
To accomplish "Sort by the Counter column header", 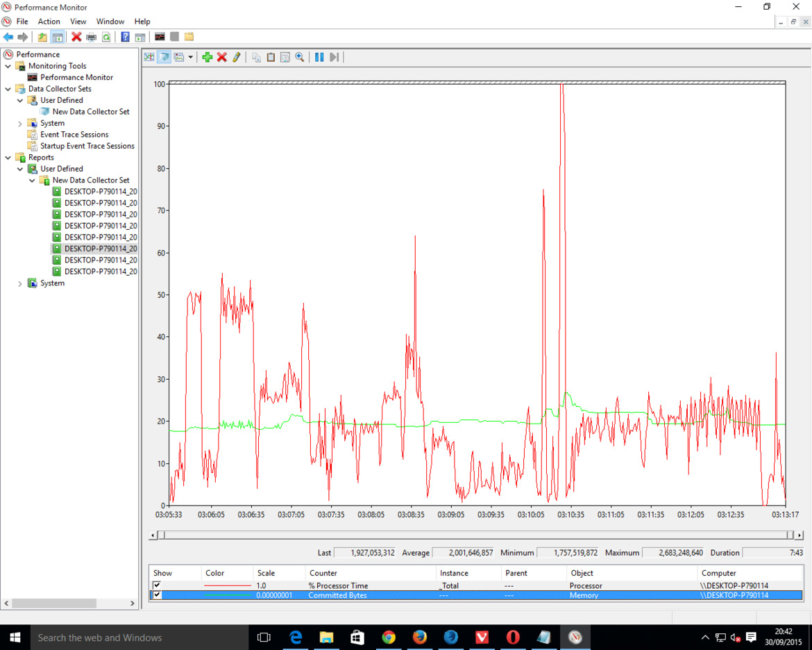I will pos(371,573).
